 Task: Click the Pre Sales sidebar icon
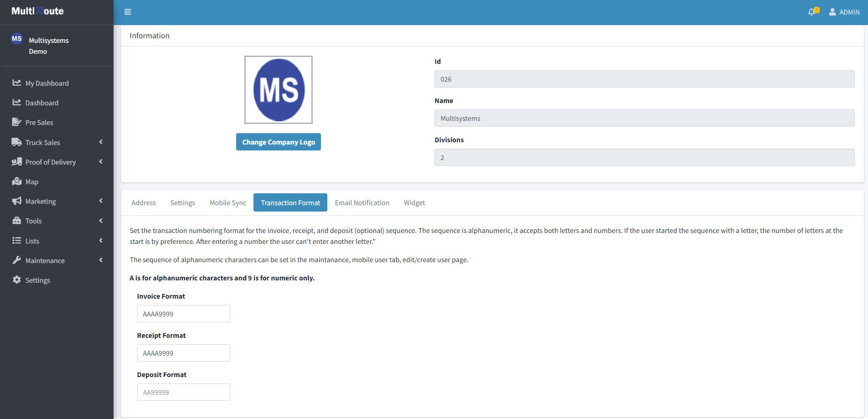pyautogui.click(x=17, y=122)
